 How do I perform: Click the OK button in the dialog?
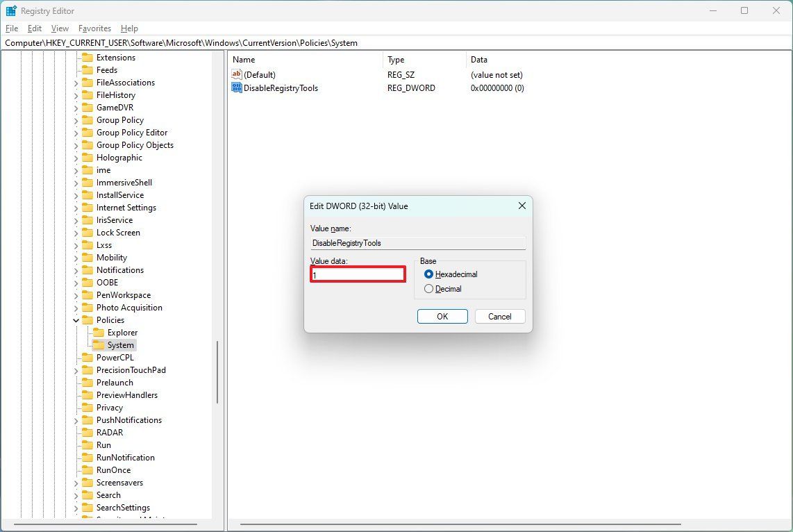click(x=442, y=316)
